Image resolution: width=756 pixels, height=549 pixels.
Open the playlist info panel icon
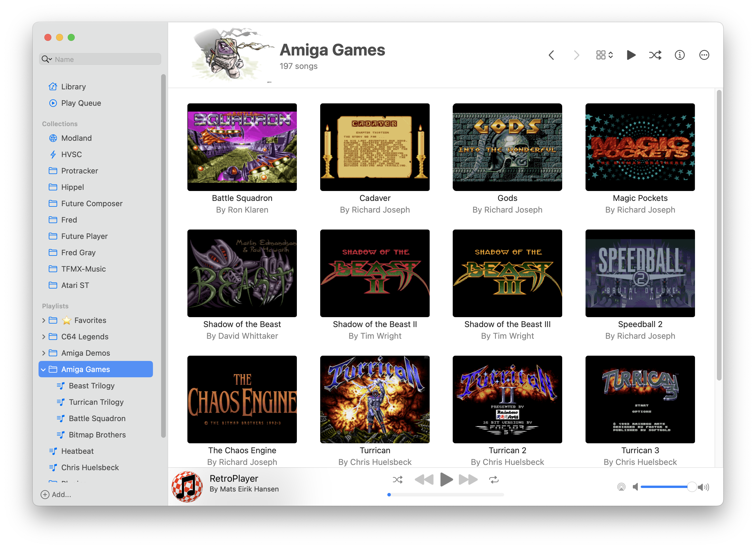pyautogui.click(x=679, y=55)
